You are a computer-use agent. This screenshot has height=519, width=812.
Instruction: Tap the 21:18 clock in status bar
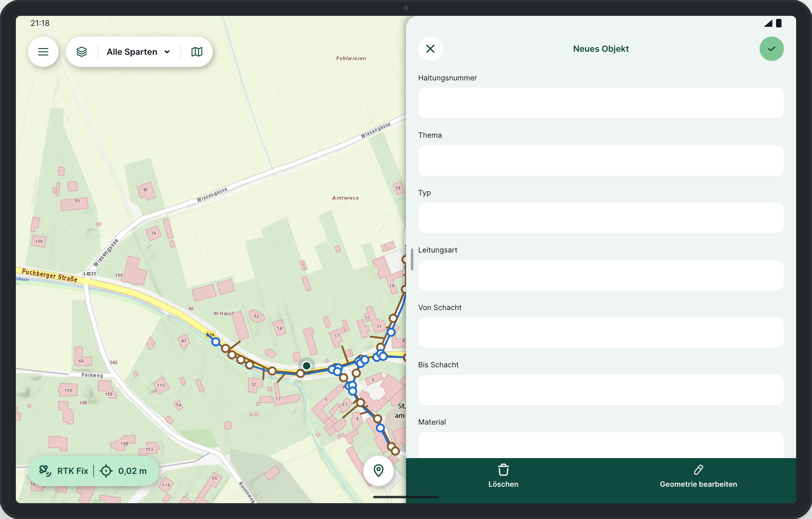point(40,23)
